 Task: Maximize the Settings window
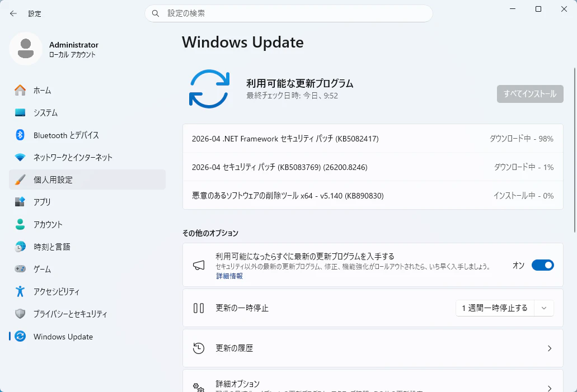pos(538,9)
